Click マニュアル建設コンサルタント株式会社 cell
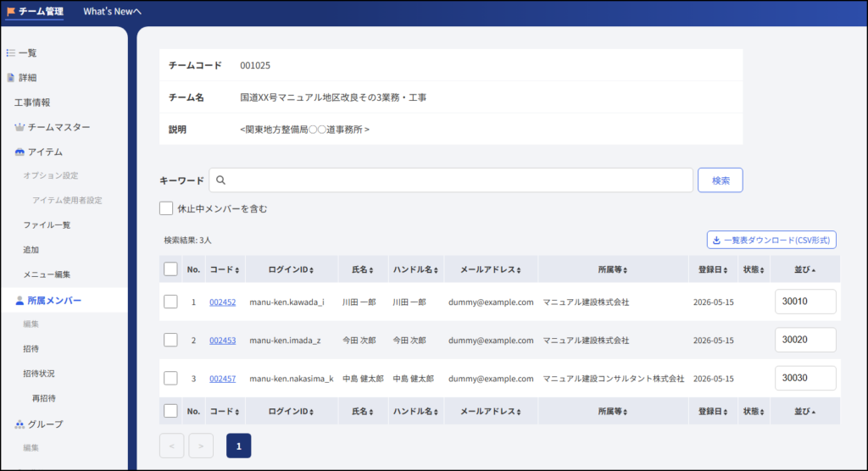868x471 pixels. pos(614,379)
